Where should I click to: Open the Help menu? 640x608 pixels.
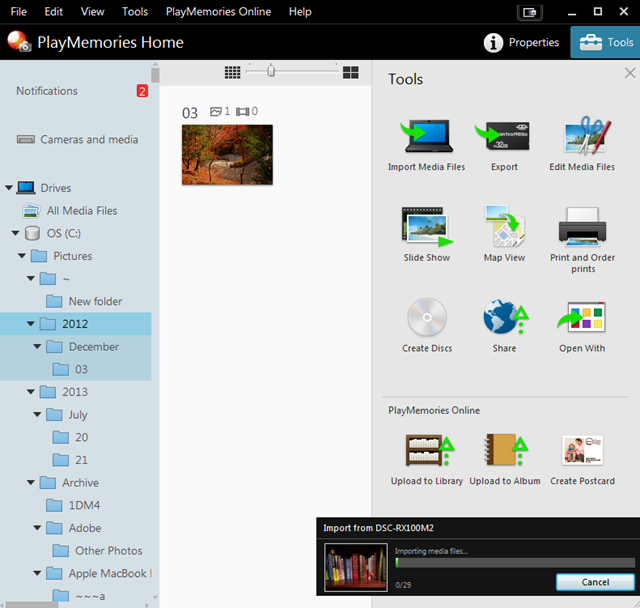coord(300,11)
